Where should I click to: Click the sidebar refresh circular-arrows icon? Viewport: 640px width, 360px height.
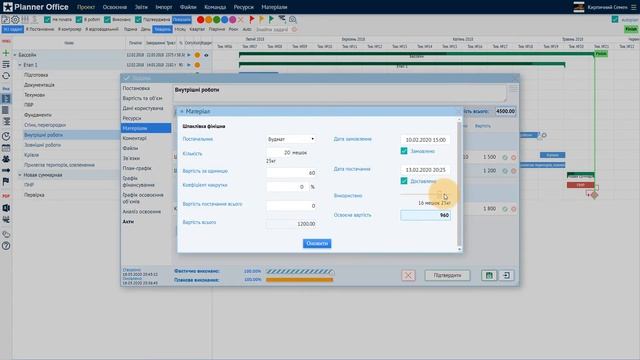click(6, 76)
